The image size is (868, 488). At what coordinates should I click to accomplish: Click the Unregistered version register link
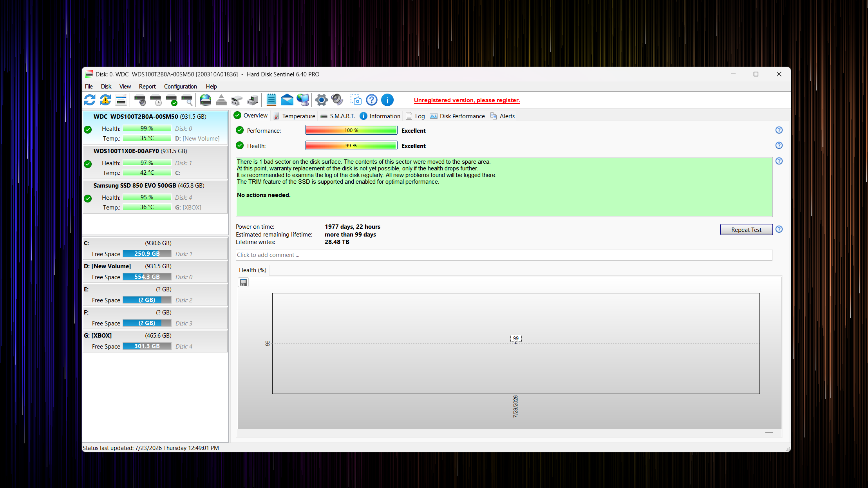tap(467, 100)
